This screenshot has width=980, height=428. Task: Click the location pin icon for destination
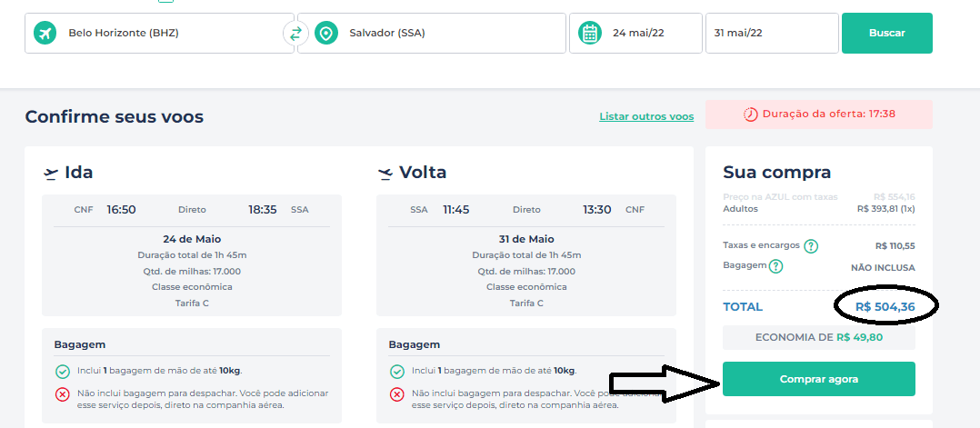coord(325,33)
